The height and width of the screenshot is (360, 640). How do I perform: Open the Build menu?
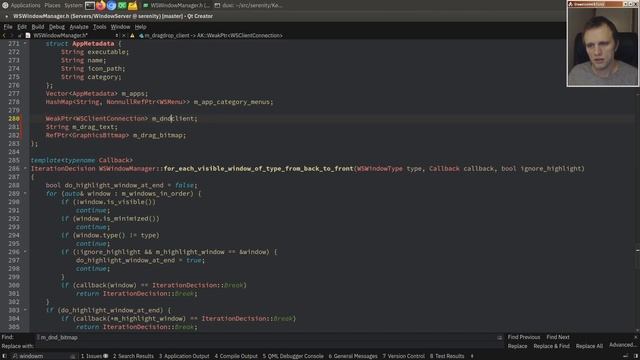[38, 27]
